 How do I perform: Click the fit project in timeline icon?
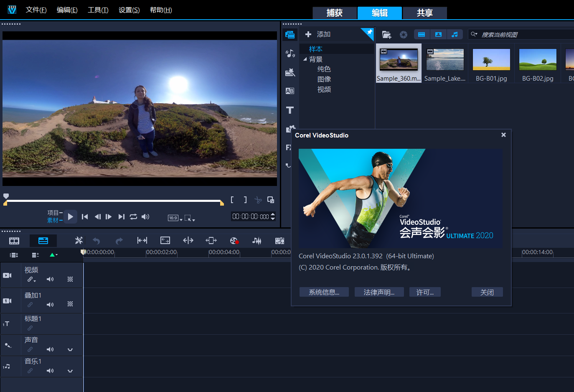pos(142,240)
